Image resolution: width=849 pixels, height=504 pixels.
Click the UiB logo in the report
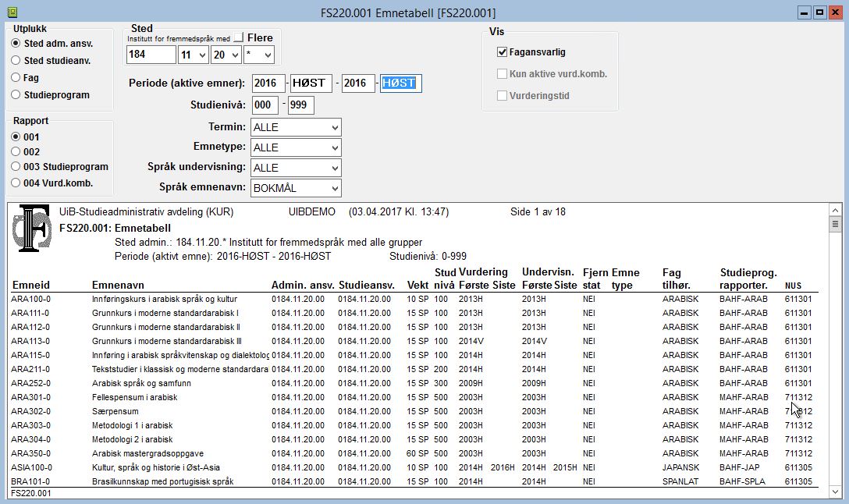point(33,229)
